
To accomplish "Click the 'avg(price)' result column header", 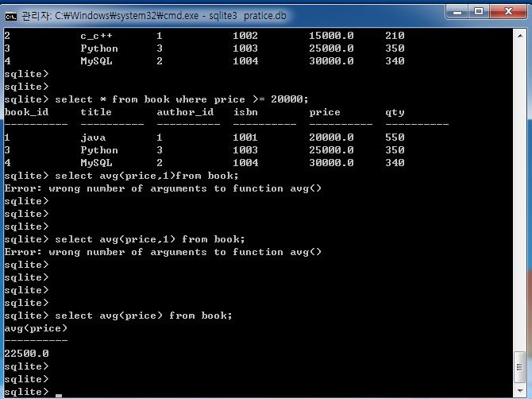I will coord(36,328).
